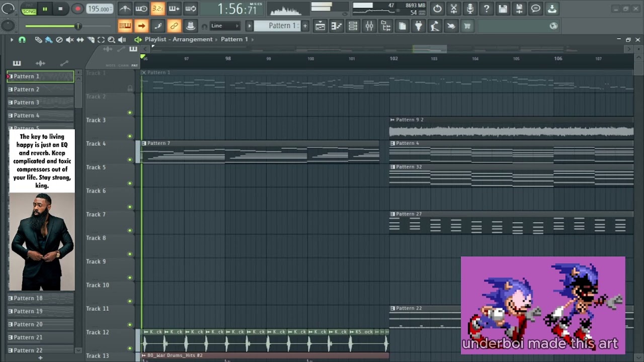This screenshot has width=644, height=362.
Task: Click the record button
Action: point(77,9)
